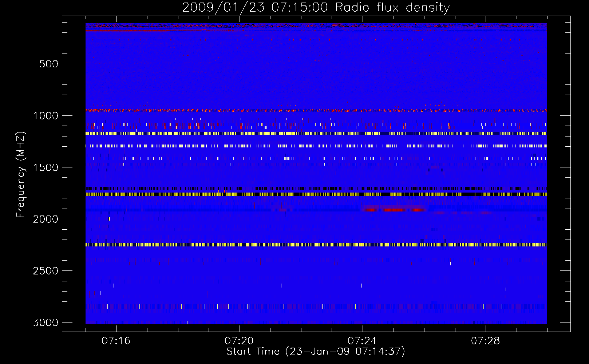Click the 3000 frequency tick label
The image size is (589, 364).
pyautogui.click(x=46, y=323)
